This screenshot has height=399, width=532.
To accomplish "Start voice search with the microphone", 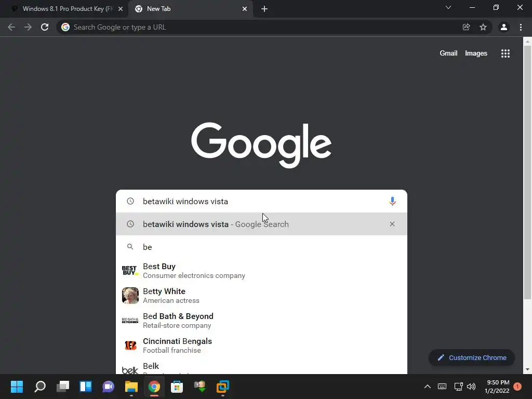I will click(x=392, y=201).
